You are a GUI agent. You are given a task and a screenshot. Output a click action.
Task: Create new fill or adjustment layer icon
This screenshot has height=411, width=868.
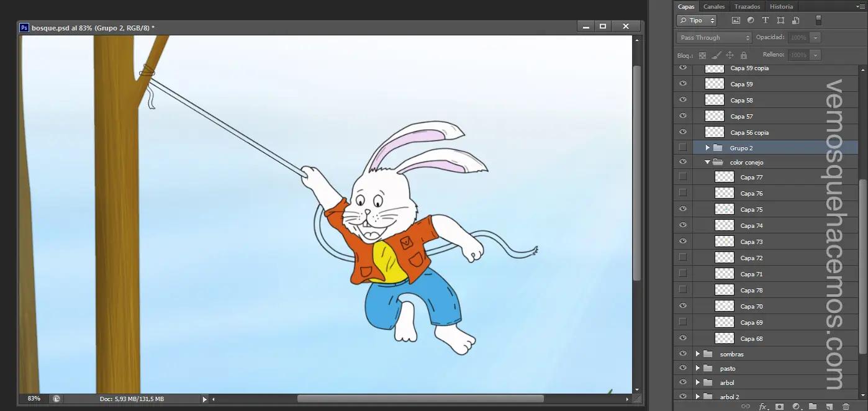click(x=796, y=407)
